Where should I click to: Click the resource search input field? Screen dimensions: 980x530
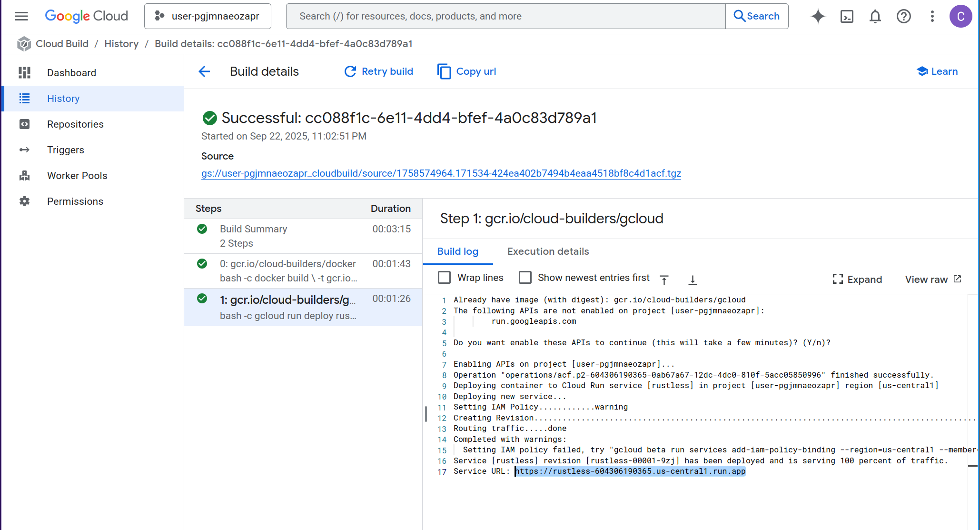point(505,16)
